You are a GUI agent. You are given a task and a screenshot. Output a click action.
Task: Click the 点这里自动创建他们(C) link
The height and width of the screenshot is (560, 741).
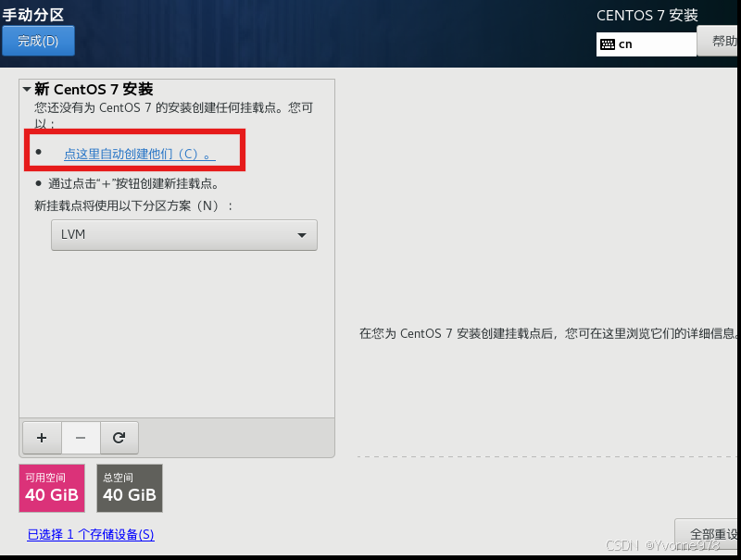[140, 154]
